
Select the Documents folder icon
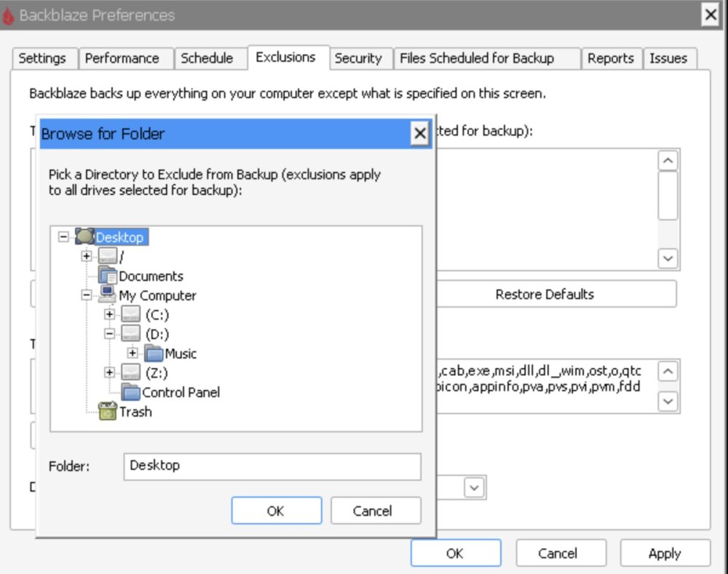pos(108,276)
